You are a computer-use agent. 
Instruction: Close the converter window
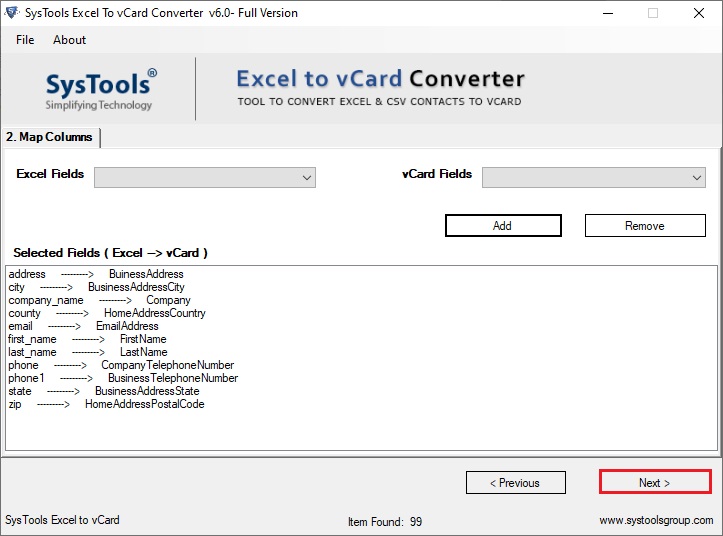[699, 13]
